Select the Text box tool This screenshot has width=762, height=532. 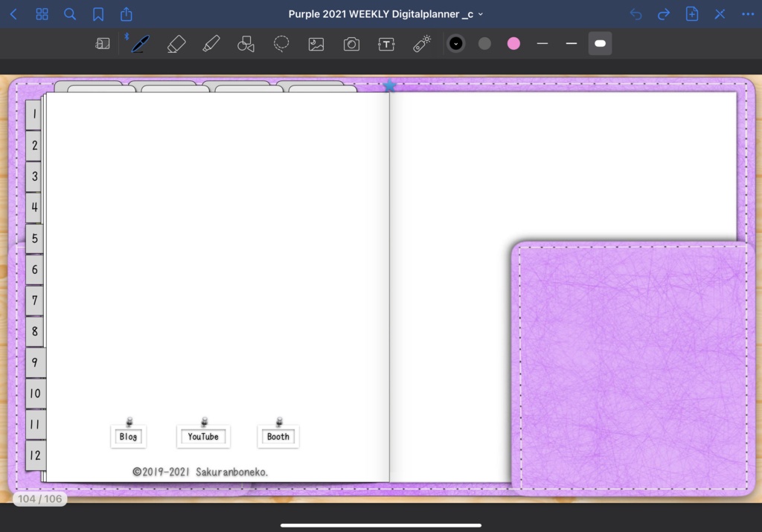386,44
